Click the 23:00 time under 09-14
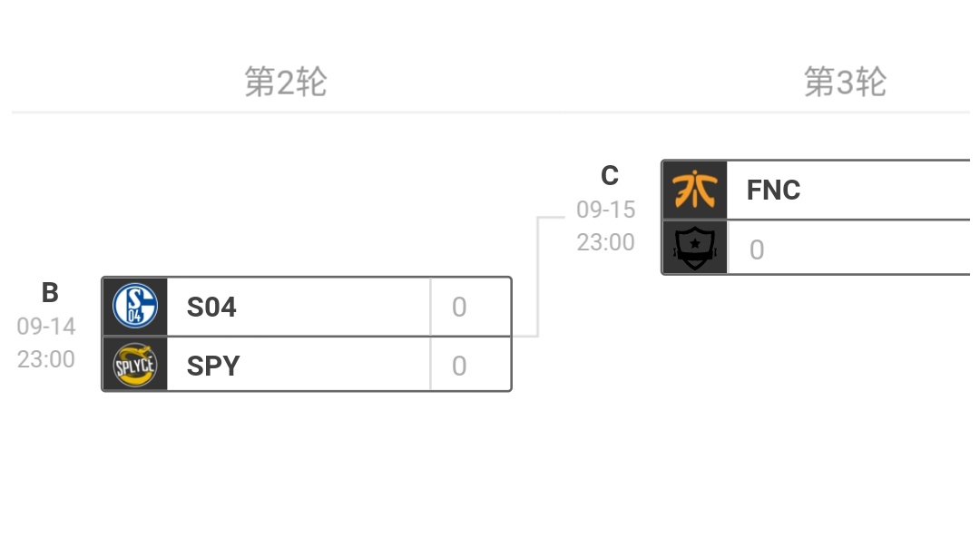The height and width of the screenshot is (538, 980). (46, 359)
